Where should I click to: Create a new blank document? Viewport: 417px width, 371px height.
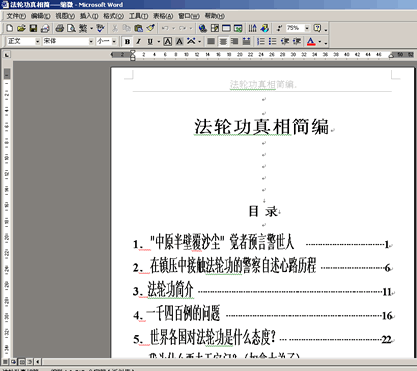(x=10, y=28)
